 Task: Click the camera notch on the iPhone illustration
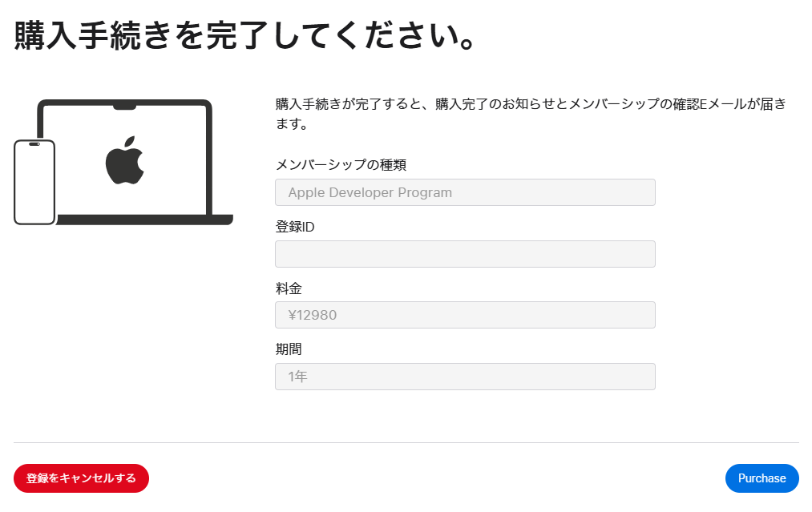(x=34, y=146)
